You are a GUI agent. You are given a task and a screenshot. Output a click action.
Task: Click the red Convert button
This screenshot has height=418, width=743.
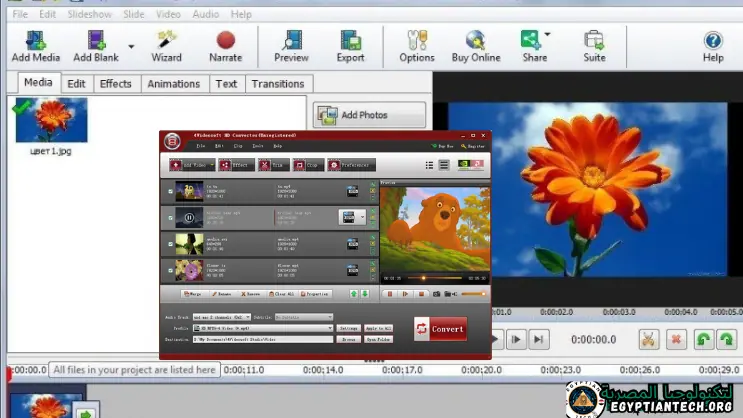pos(440,329)
